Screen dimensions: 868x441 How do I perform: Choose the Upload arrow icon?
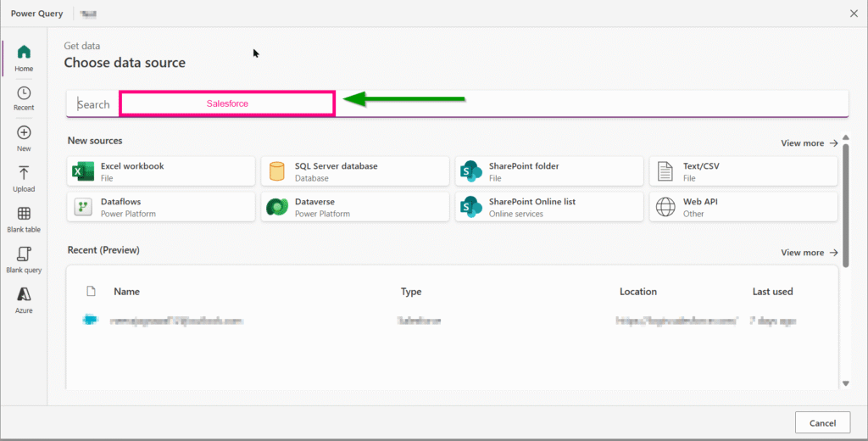click(x=24, y=172)
